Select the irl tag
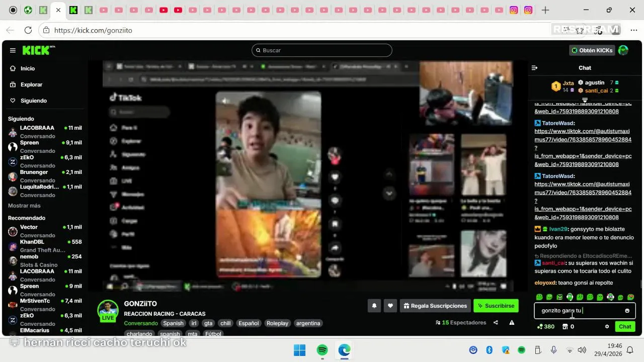This screenshot has height=362, width=644. [x=194, y=323]
